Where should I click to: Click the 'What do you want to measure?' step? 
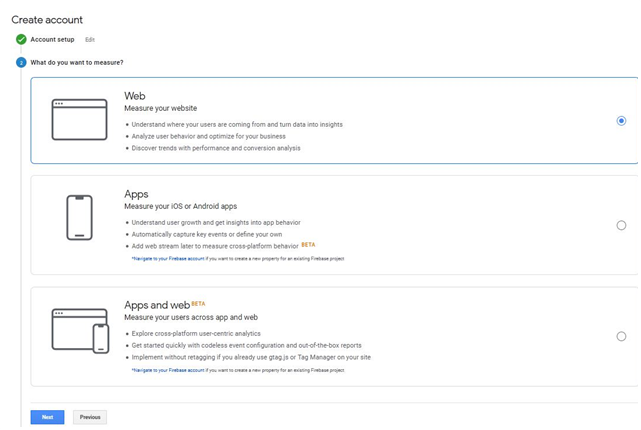point(77,62)
